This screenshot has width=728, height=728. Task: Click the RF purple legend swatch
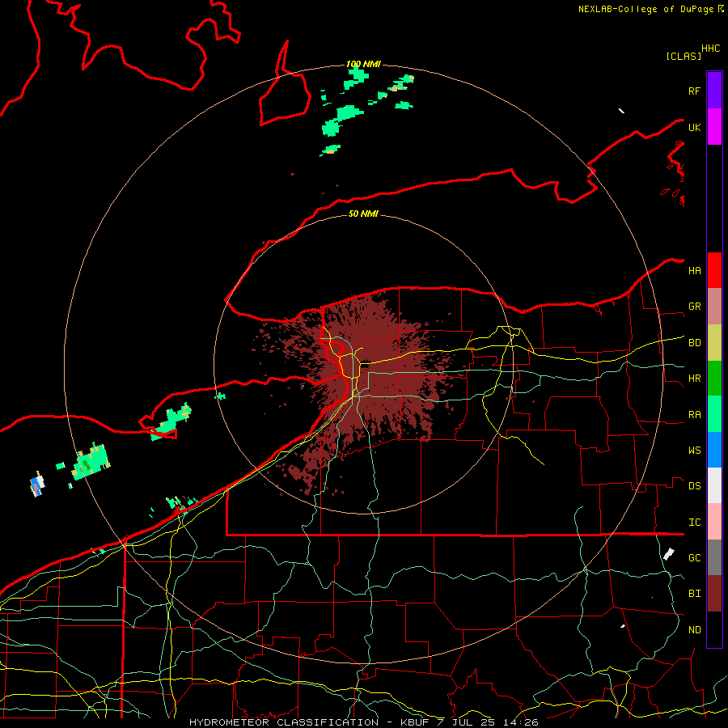714,91
